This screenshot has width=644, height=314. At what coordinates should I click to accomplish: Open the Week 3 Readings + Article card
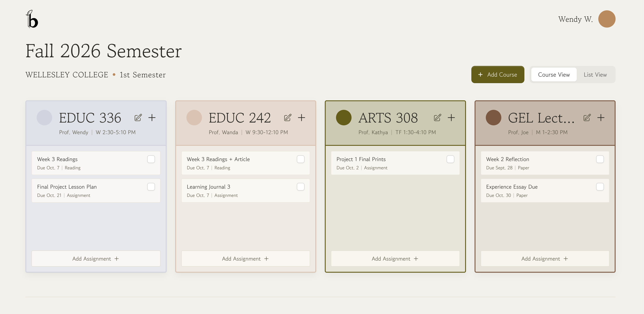tap(245, 163)
